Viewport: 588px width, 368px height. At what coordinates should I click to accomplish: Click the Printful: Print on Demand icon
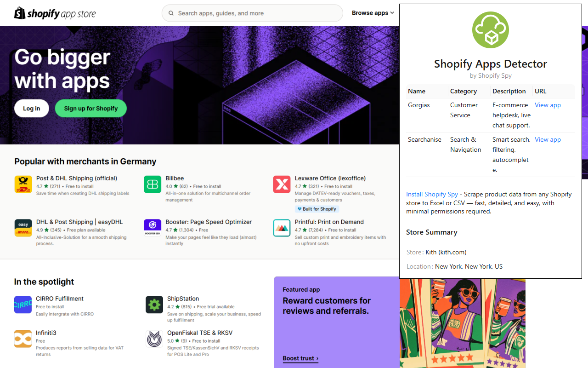click(x=282, y=227)
